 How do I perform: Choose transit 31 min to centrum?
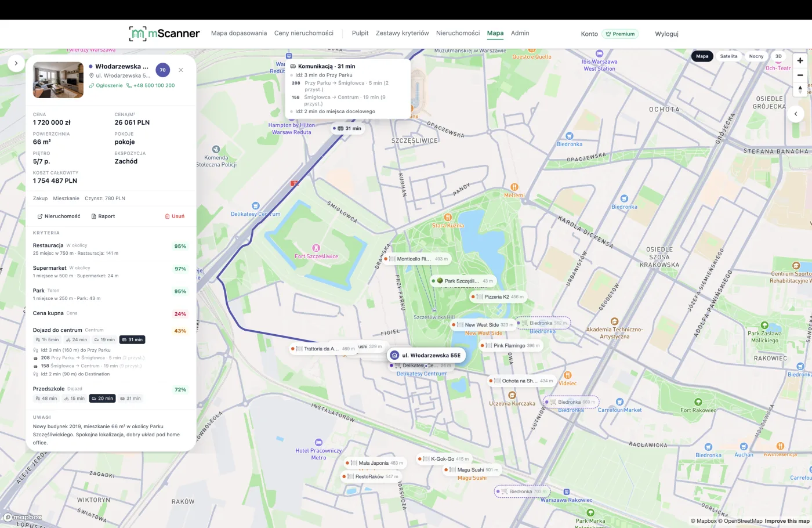132,339
